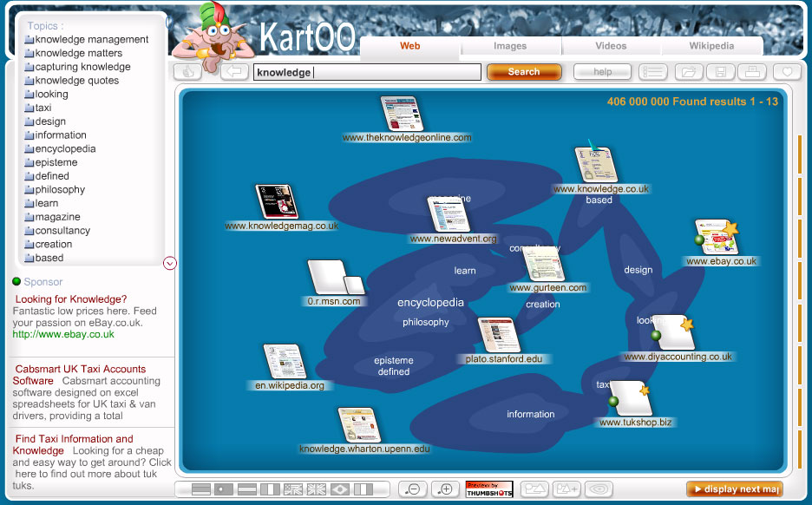Select the Japanese flag language icon
812x505 pixels.
[224, 489]
